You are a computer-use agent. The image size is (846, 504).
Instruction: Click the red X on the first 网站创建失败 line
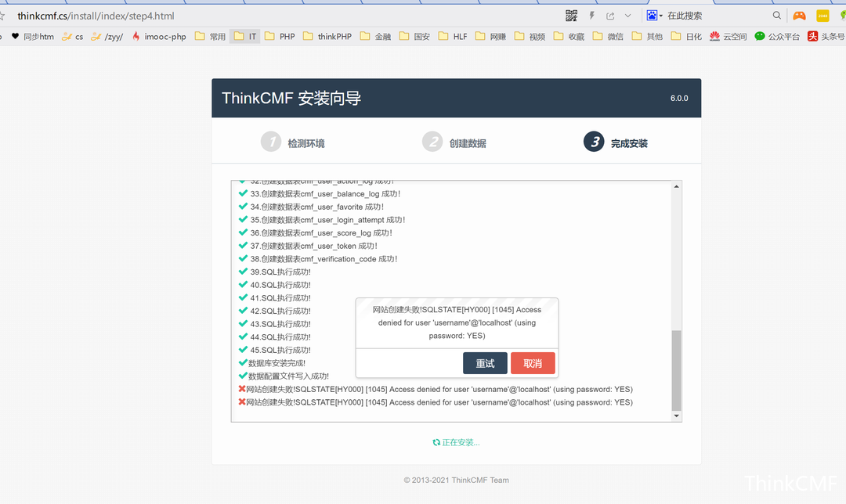(242, 389)
